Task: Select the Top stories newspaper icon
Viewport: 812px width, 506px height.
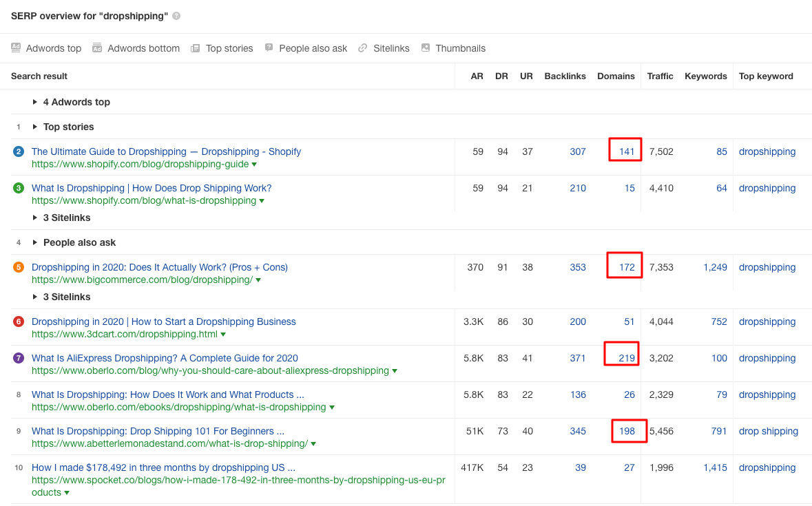Action: point(195,48)
